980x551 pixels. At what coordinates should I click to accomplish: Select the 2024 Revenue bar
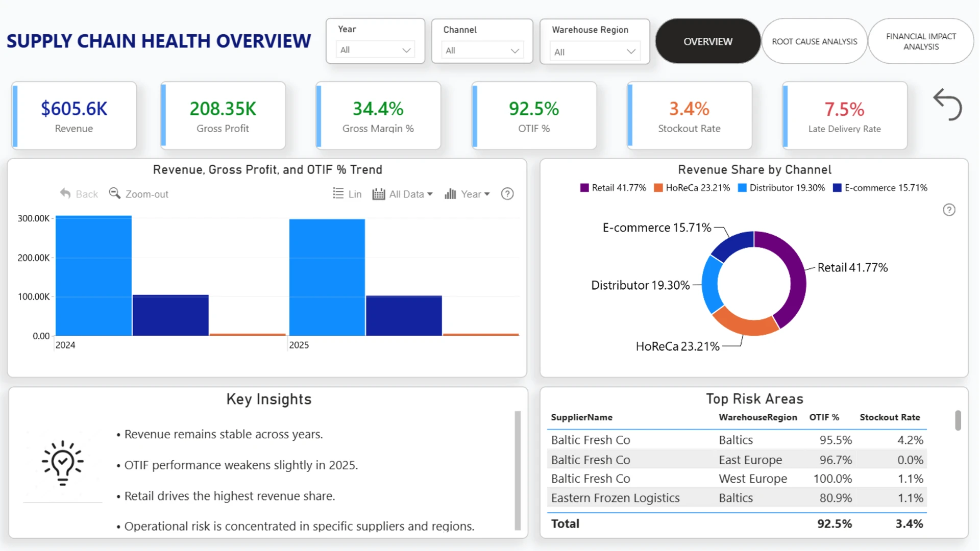tap(93, 275)
